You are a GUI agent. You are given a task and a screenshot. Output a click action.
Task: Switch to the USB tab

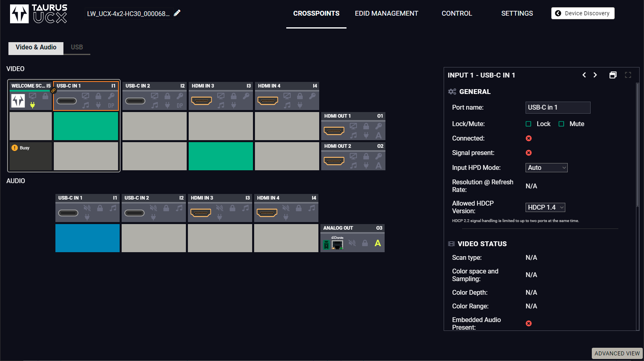(x=77, y=47)
